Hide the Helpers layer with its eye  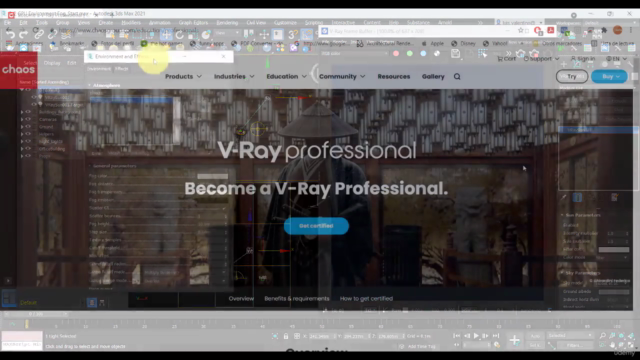coord(28,134)
